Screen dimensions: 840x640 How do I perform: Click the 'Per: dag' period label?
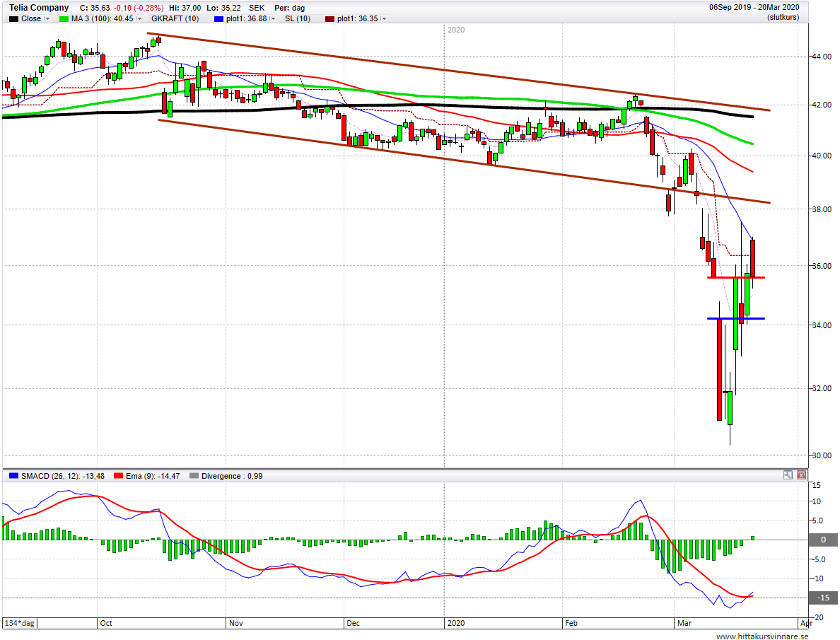click(x=289, y=8)
